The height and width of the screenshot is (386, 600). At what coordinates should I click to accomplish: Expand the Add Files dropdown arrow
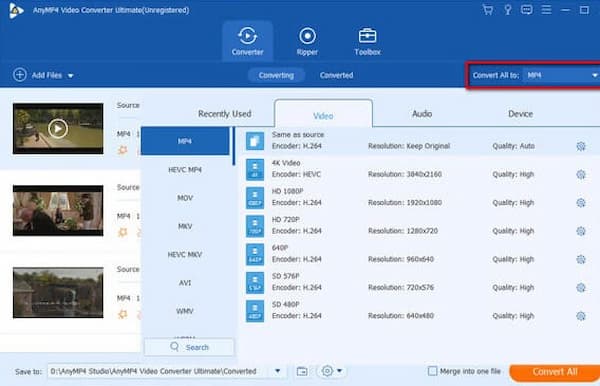(70, 76)
